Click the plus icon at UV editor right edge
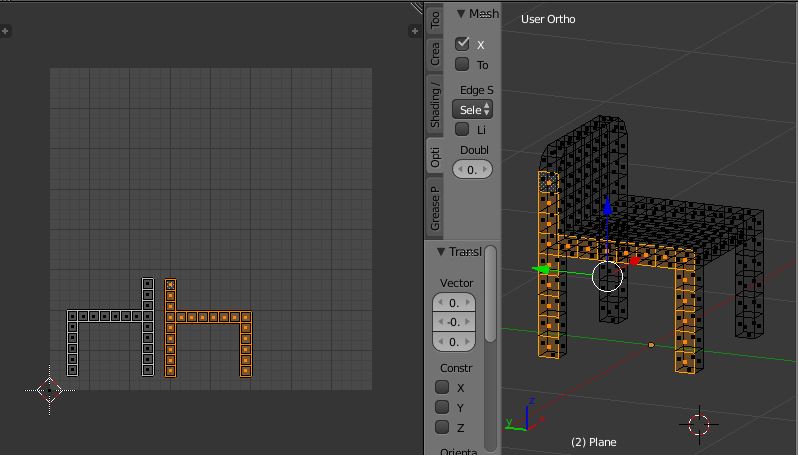This screenshot has height=455, width=798. coord(414,31)
